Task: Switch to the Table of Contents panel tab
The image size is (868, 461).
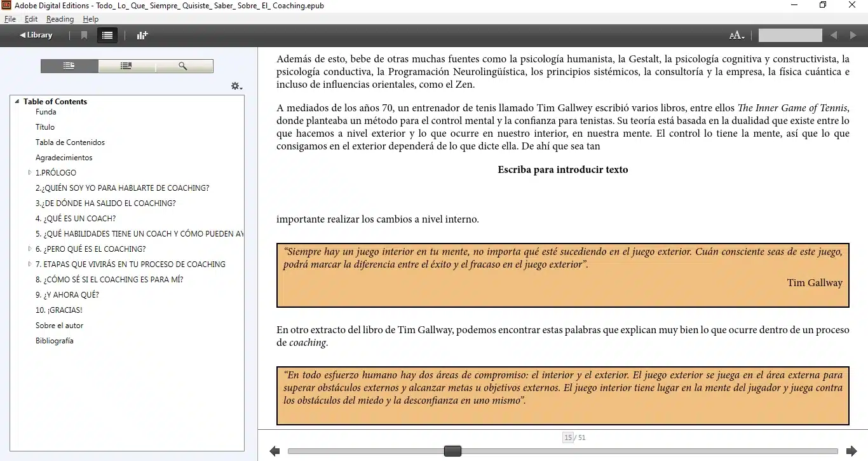Action: [x=69, y=66]
